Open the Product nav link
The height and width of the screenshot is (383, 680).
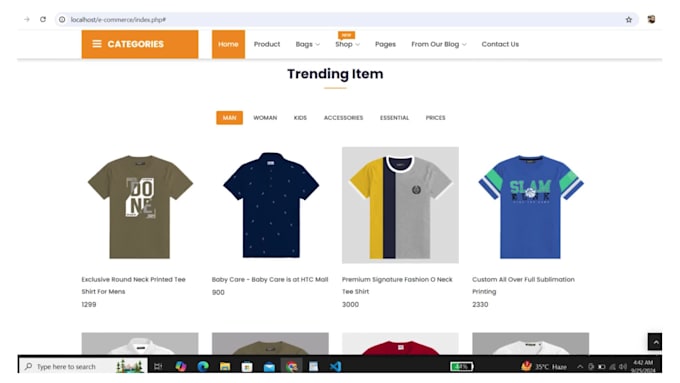pos(267,44)
